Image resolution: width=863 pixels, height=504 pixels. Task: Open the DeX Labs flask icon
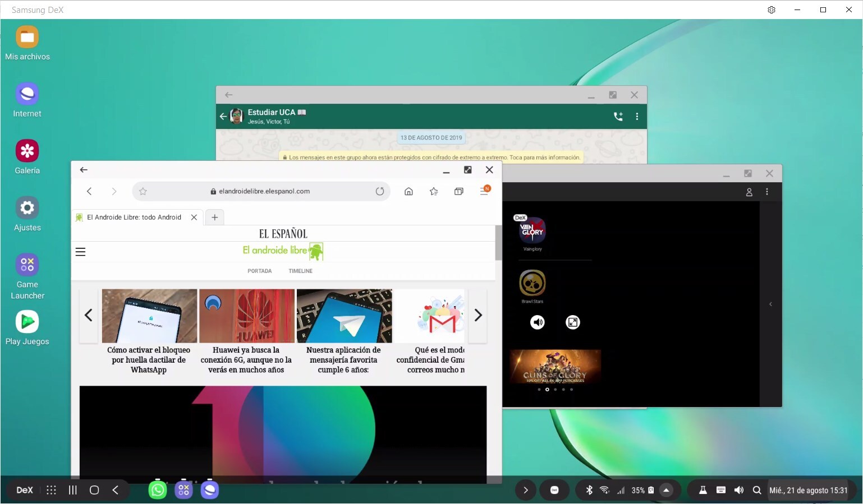(703, 490)
